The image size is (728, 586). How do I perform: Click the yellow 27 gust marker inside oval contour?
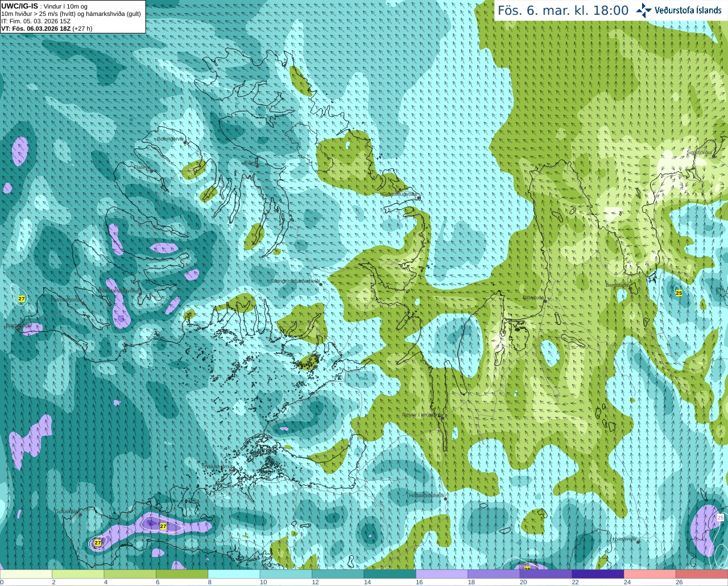[163, 526]
